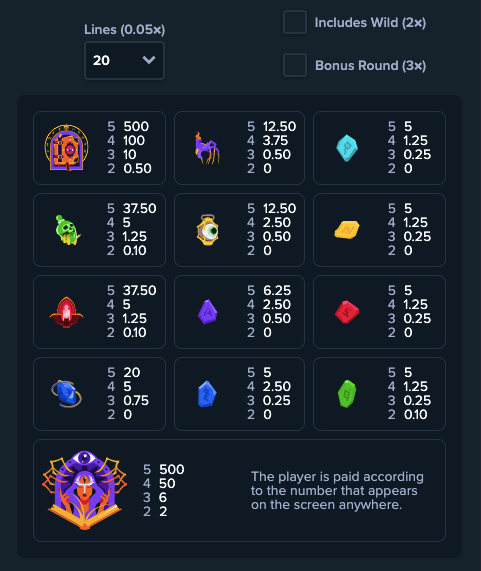This screenshot has width=481, height=571.
Task: Select the green rune crystal icon
Action: tap(347, 394)
